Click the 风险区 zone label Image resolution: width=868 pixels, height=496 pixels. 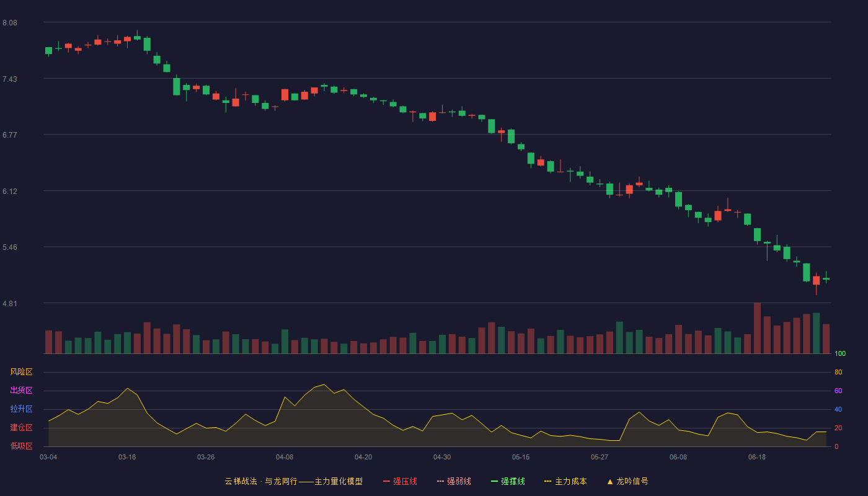click(21, 372)
